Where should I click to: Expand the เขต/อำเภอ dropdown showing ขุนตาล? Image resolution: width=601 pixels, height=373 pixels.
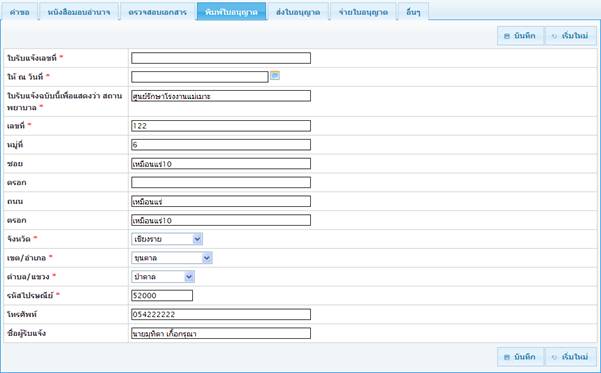pyautogui.click(x=171, y=258)
